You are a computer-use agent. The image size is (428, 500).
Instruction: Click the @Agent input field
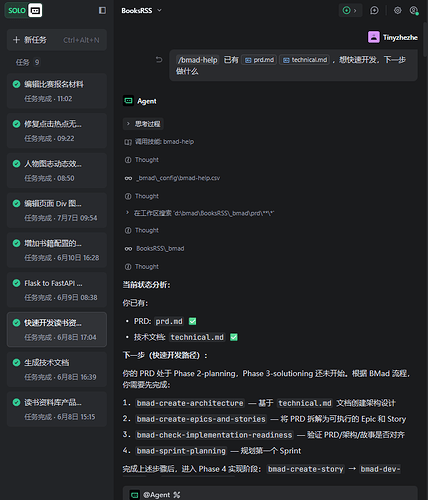(x=270, y=493)
